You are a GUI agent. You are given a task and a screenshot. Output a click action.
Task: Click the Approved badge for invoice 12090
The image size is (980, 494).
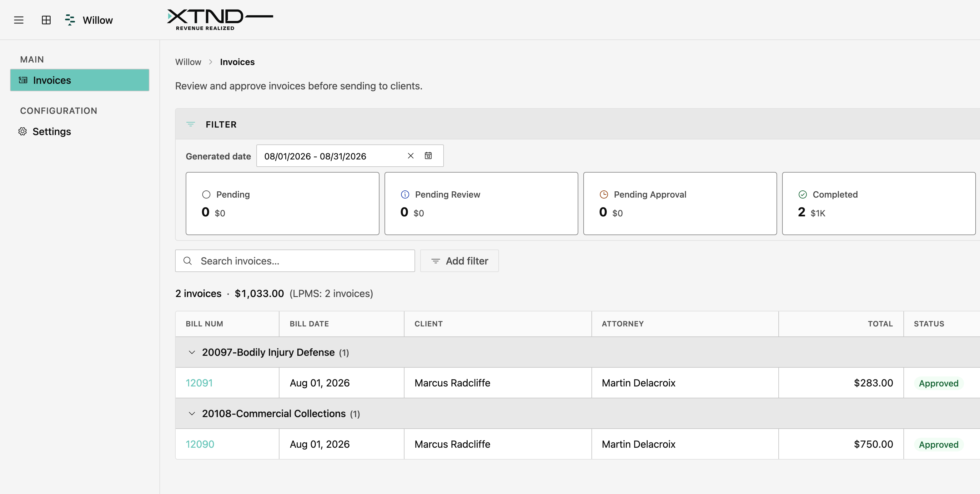coord(938,445)
